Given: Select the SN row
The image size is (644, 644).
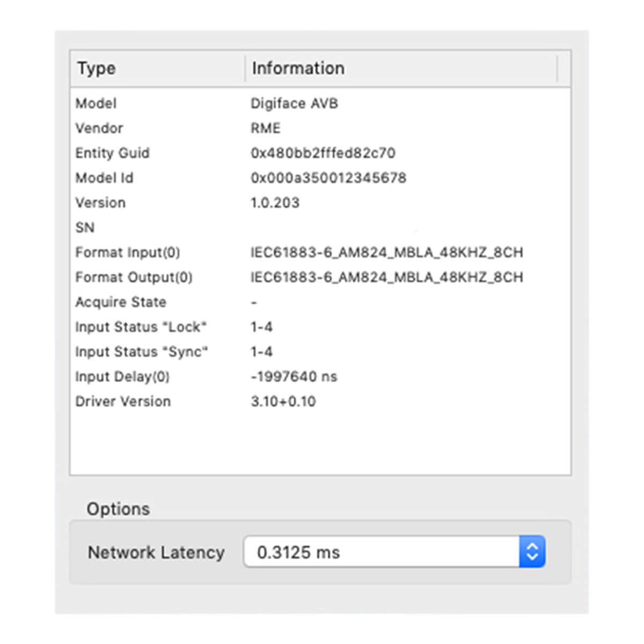Looking at the screenshot, I should point(85,228).
